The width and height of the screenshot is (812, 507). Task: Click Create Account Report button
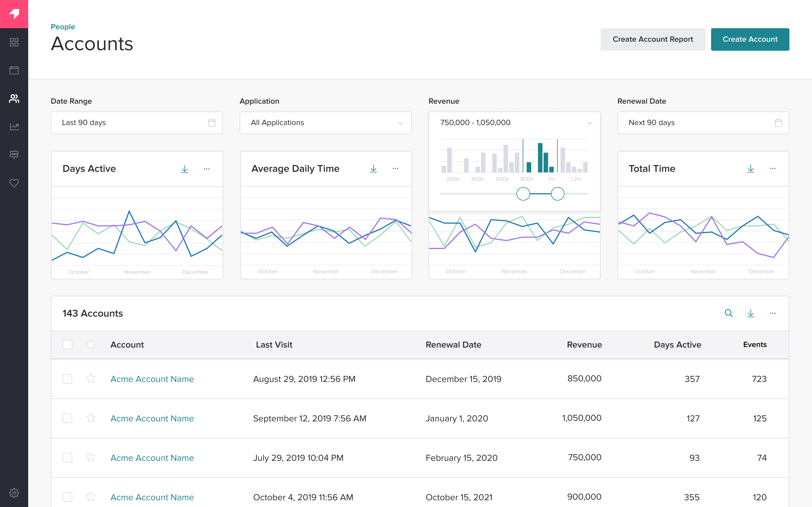(653, 39)
